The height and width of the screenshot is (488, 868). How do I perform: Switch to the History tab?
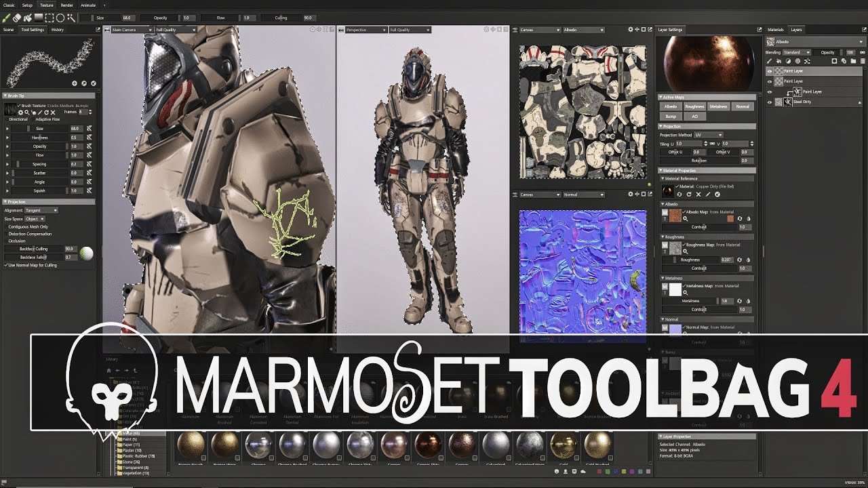[58, 30]
